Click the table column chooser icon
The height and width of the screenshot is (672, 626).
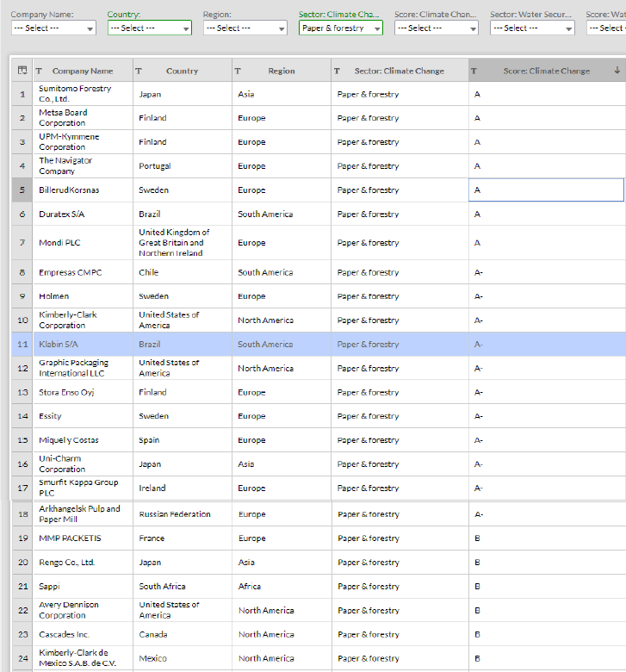22,71
